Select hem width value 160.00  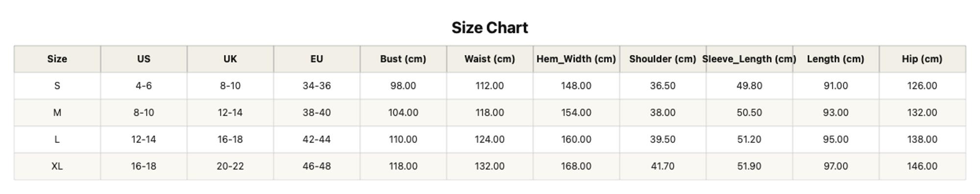[576, 139]
